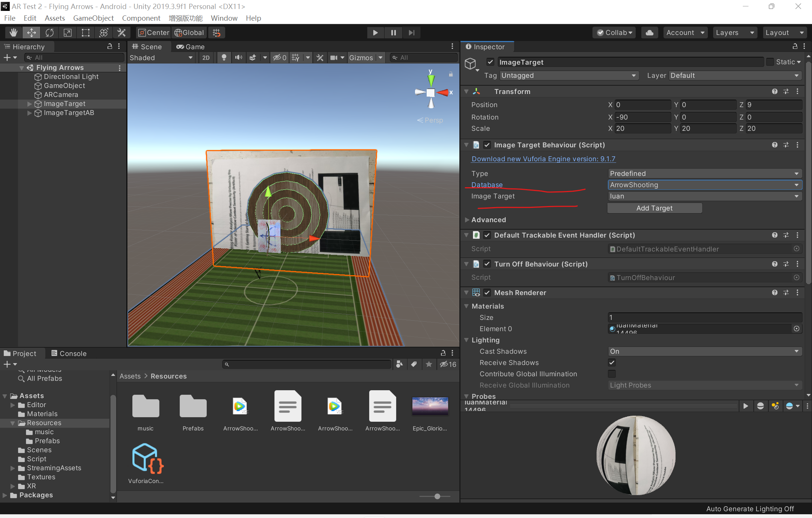
Task: Disable the Turn Off Behaviour component
Action: (487, 264)
